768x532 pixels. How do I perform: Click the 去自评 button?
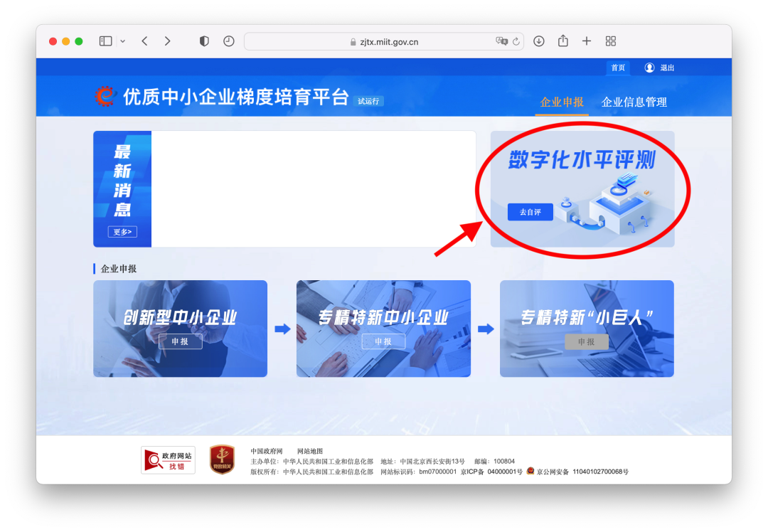(x=530, y=212)
